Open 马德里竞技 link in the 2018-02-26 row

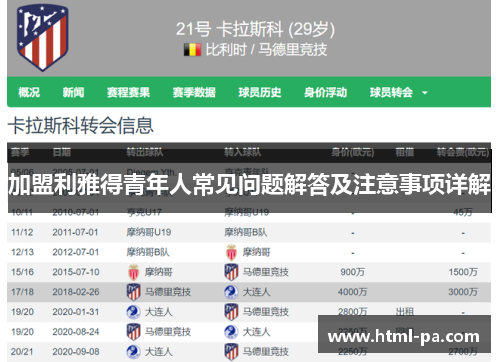168,292
